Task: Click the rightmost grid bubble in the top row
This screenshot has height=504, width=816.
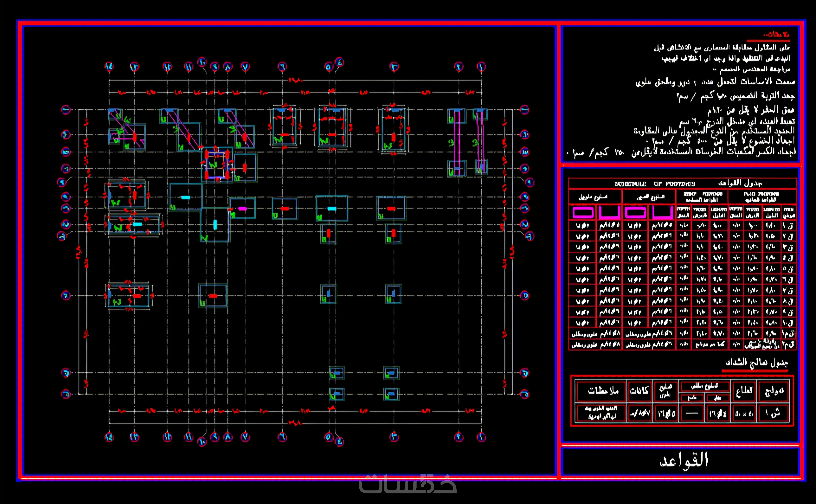Action: click(x=481, y=67)
